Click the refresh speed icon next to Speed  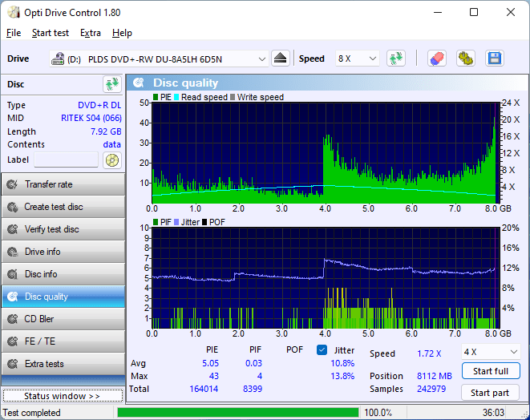point(395,59)
